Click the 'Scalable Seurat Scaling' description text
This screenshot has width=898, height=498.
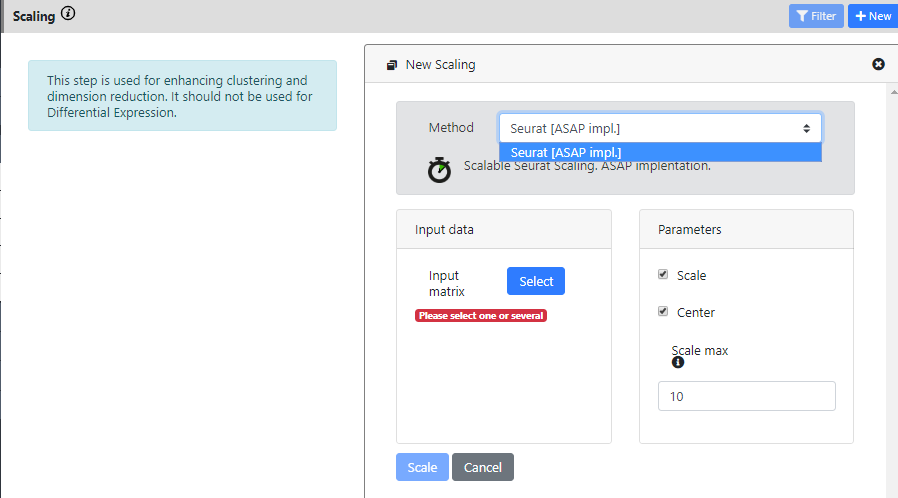point(587,166)
